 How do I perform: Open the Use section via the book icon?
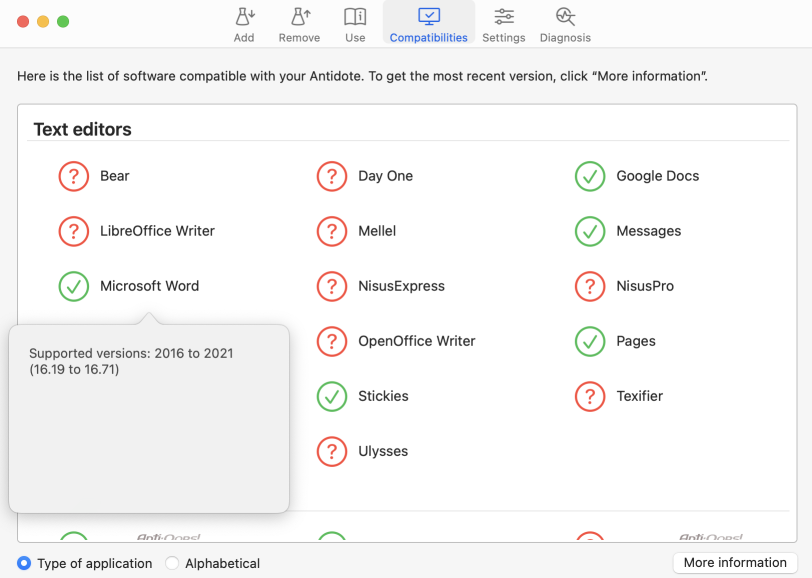point(355,22)
